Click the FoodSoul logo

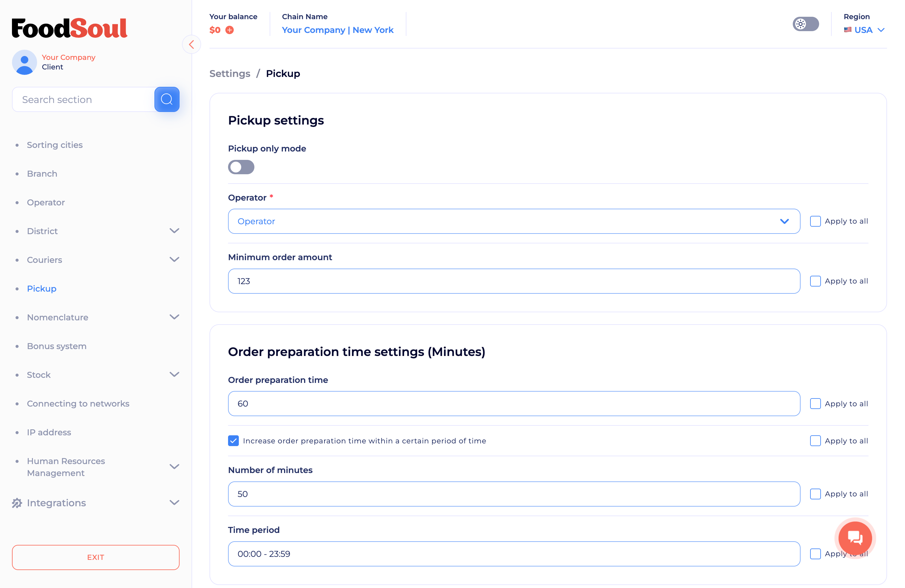pos(70,28)
